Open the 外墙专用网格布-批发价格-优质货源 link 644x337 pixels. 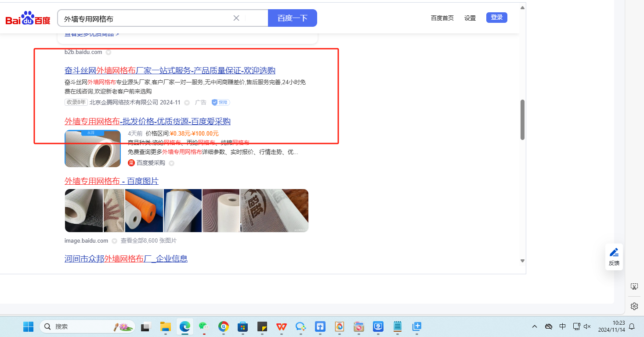click(x=148, y=122)
